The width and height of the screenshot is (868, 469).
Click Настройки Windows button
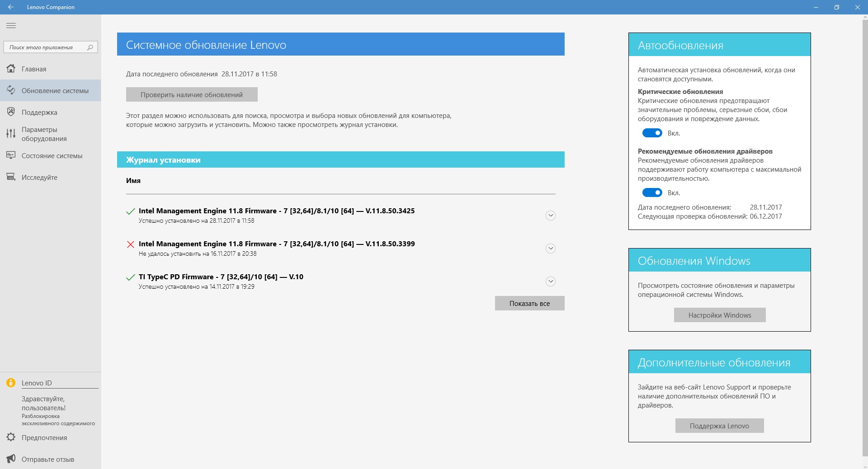point(720,315)
